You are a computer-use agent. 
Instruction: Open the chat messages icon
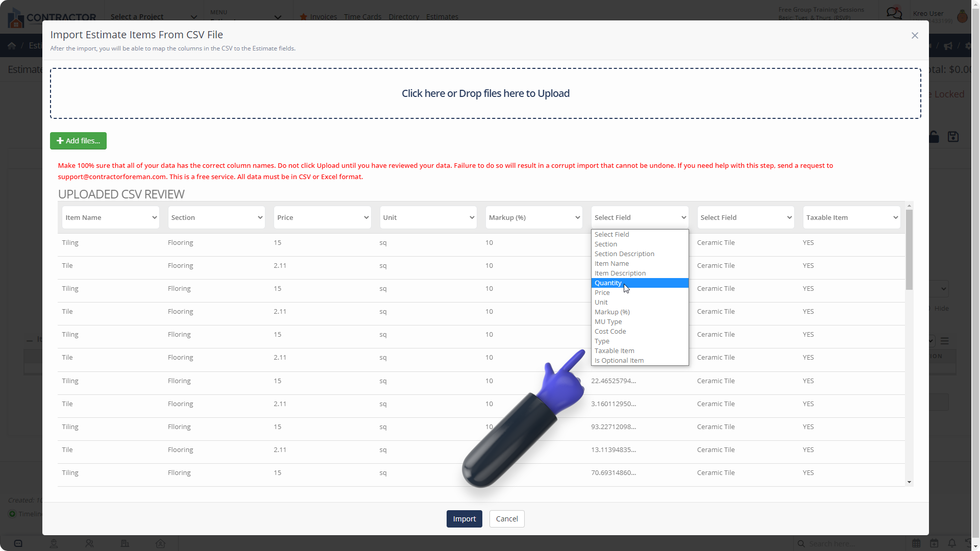(894, 13)
